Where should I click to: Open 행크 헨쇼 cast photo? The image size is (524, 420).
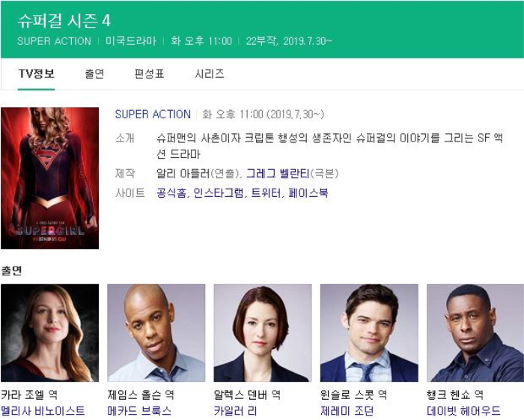coord(475,333)
